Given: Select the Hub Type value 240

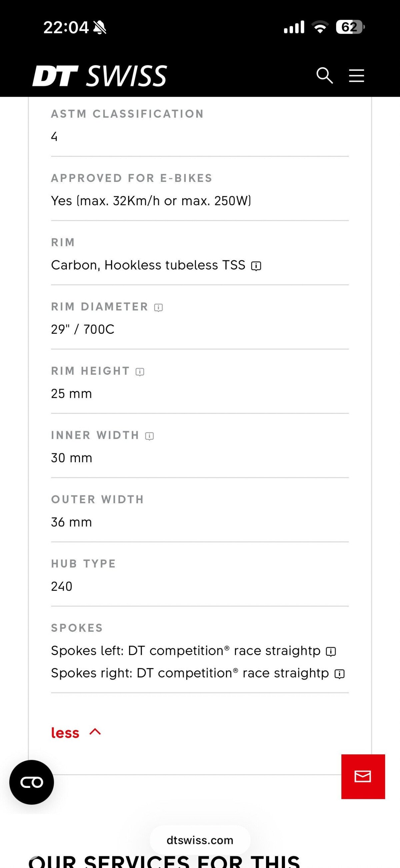Looking at the screenshot, I should point(62,587).
